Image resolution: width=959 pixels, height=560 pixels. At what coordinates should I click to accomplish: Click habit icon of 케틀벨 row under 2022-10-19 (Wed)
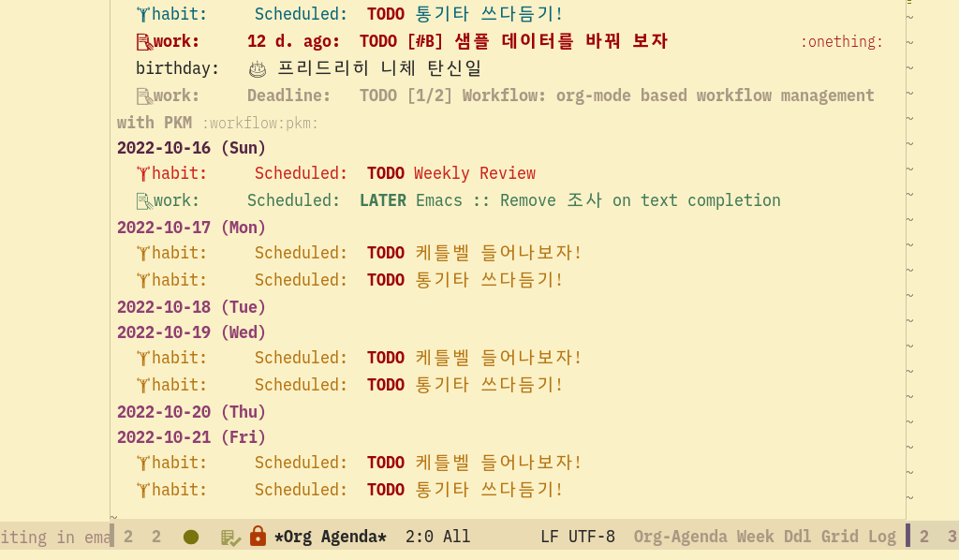(x=143, y=358)
